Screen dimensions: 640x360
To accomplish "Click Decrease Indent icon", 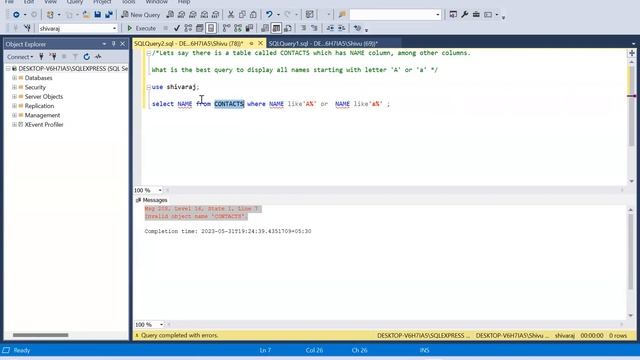I will pyautogui.click(x=330, y=28).
